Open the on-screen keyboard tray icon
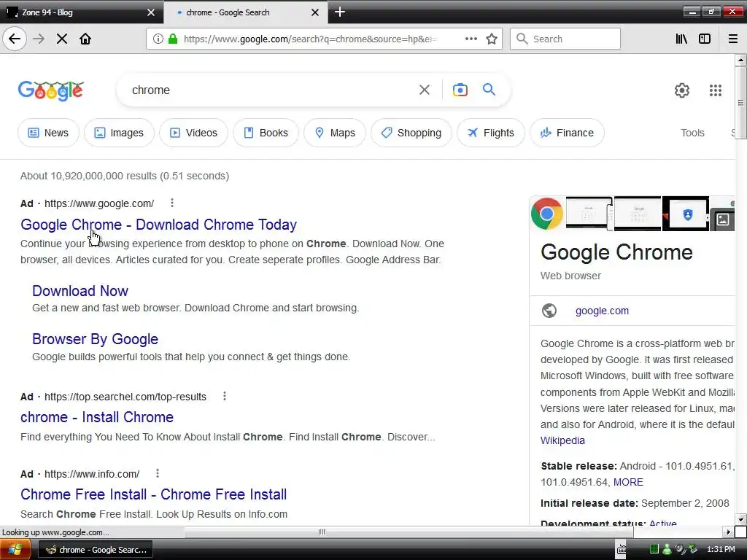This screenshot has height=560, width=747. point(622,550)
